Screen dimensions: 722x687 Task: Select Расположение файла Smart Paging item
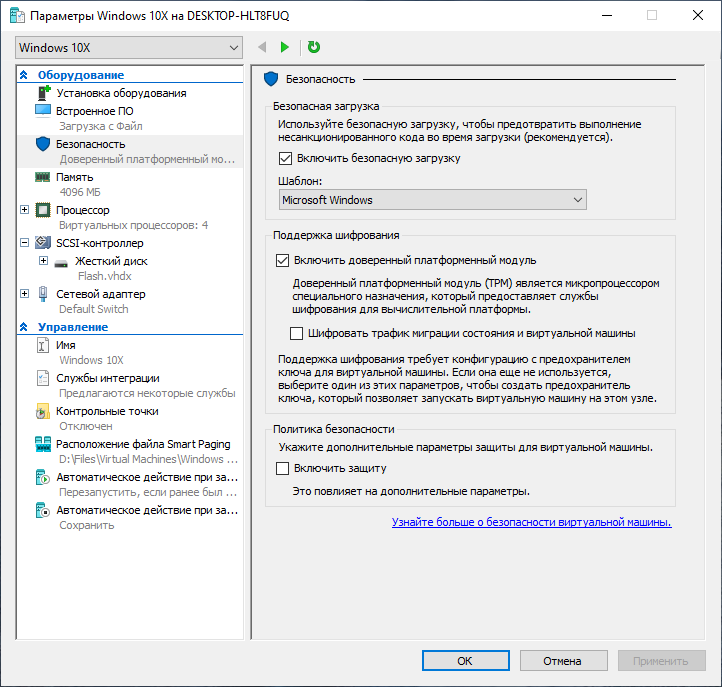[x=143, y=444]
